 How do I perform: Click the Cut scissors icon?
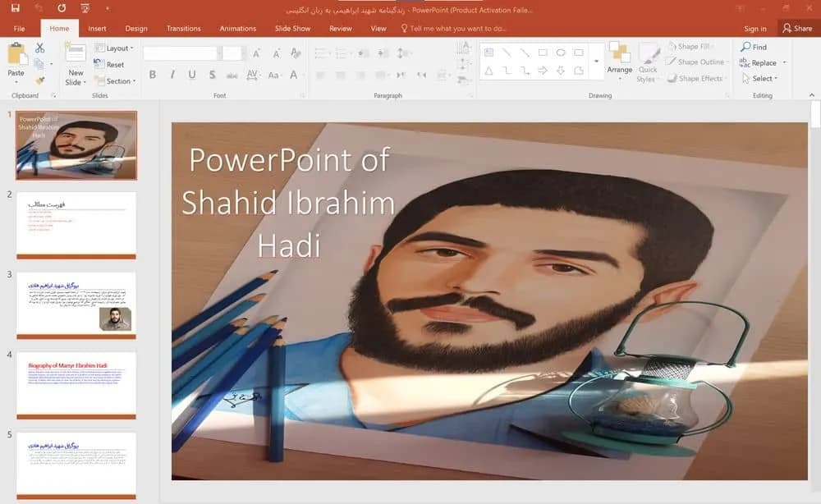(x=39, y=48)
